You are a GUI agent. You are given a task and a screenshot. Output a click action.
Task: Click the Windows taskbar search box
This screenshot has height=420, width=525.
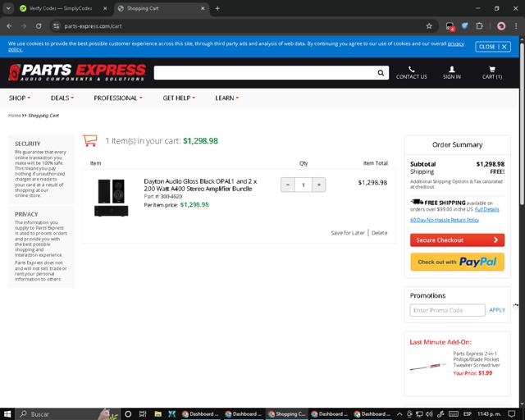(x=67, y=414)
